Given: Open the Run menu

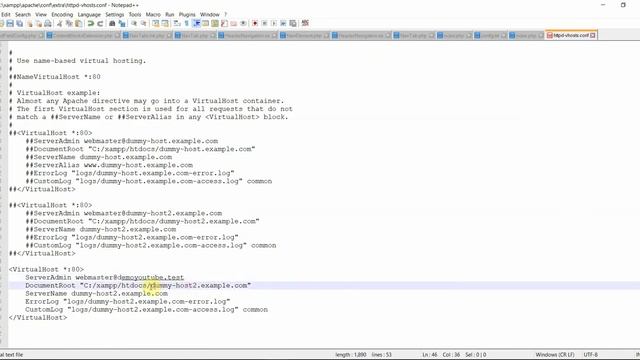Looking at the screenshot, I should coord(169,14).
